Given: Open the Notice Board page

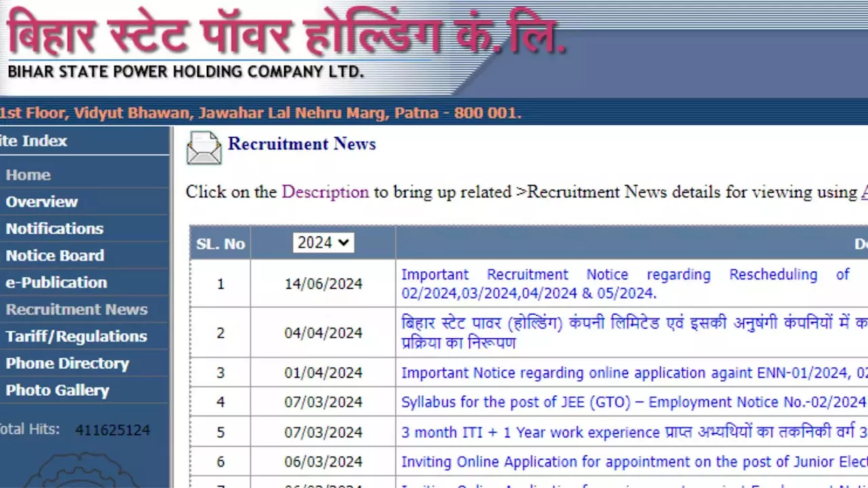Looking at the screenshot, I should point(56,256).
